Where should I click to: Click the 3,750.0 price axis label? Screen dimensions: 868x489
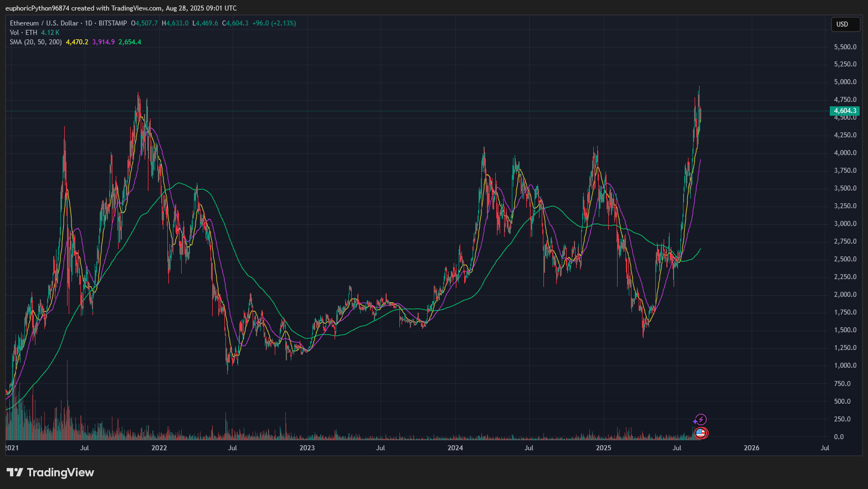click(x=845, y=171)
